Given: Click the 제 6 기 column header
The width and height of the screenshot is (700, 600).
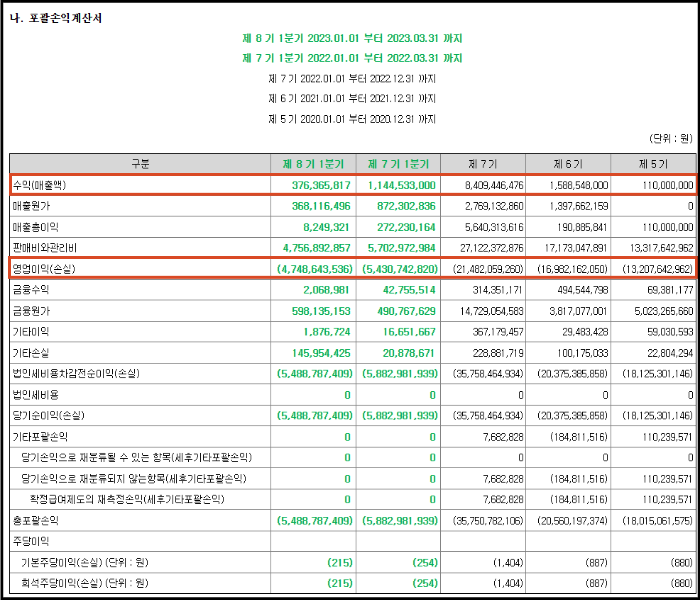Looking at the screenshot, I should tap(568, 164).
